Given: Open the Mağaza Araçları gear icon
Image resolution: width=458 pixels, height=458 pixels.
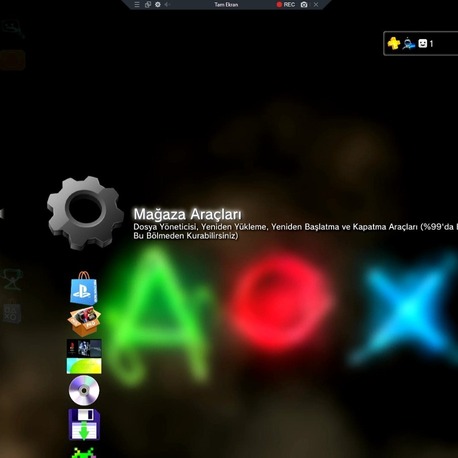Looking at the screenshot, I should pos(85,213).
